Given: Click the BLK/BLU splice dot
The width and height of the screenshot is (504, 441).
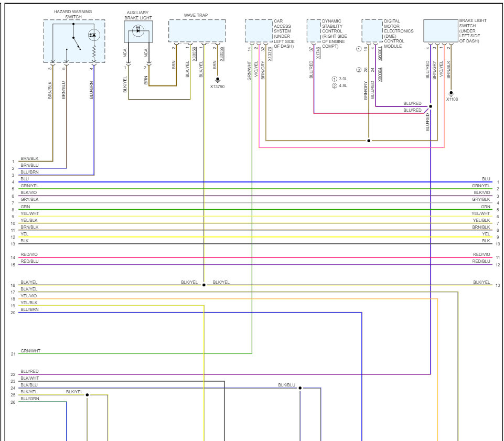Looking at the screenshot, I should click(x=300, y=388).
